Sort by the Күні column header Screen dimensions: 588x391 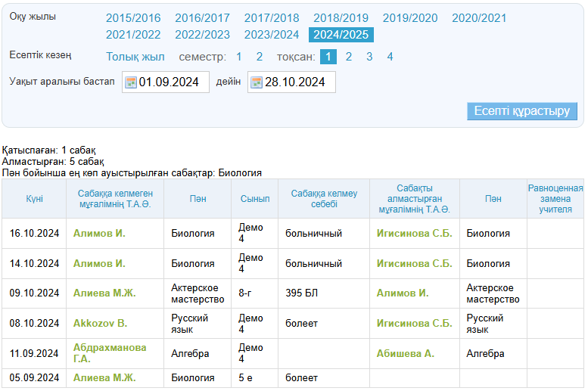[x=34, y=199]
